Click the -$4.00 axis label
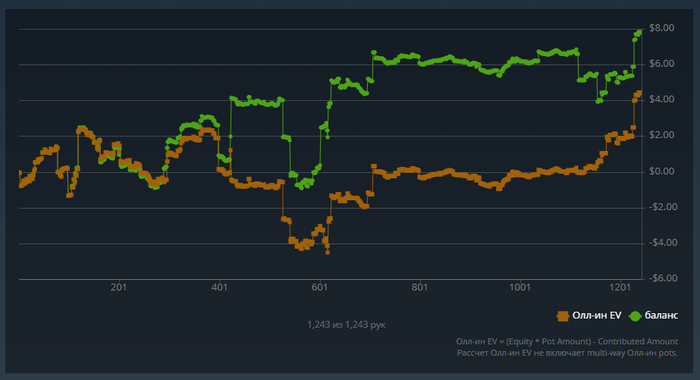Viewport: 700px width, 380px height. coord(663,243)
